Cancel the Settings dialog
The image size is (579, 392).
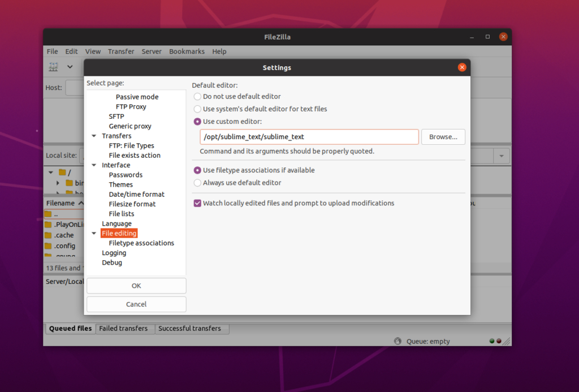pos(136,304)
